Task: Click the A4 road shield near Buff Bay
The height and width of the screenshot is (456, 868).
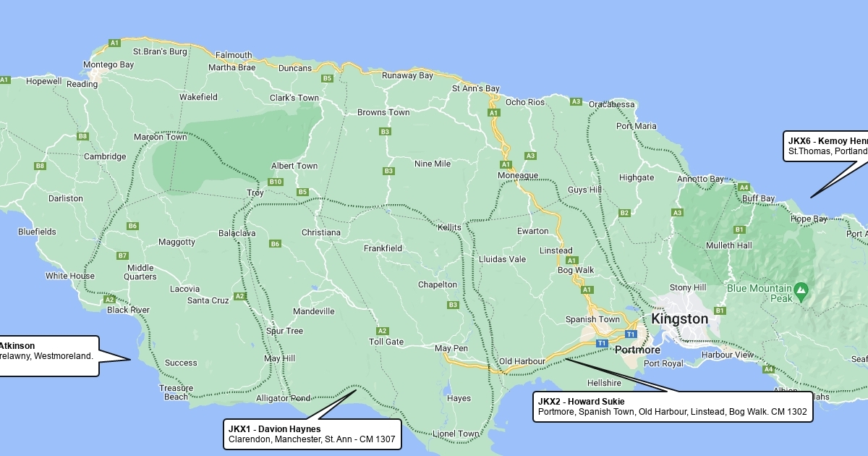Action: (x=744, y=187)
